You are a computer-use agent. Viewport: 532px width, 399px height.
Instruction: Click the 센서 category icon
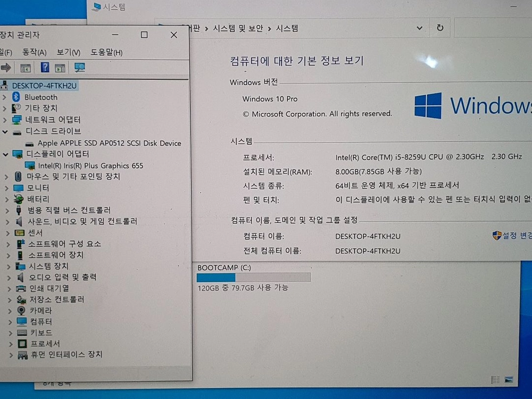19,233
